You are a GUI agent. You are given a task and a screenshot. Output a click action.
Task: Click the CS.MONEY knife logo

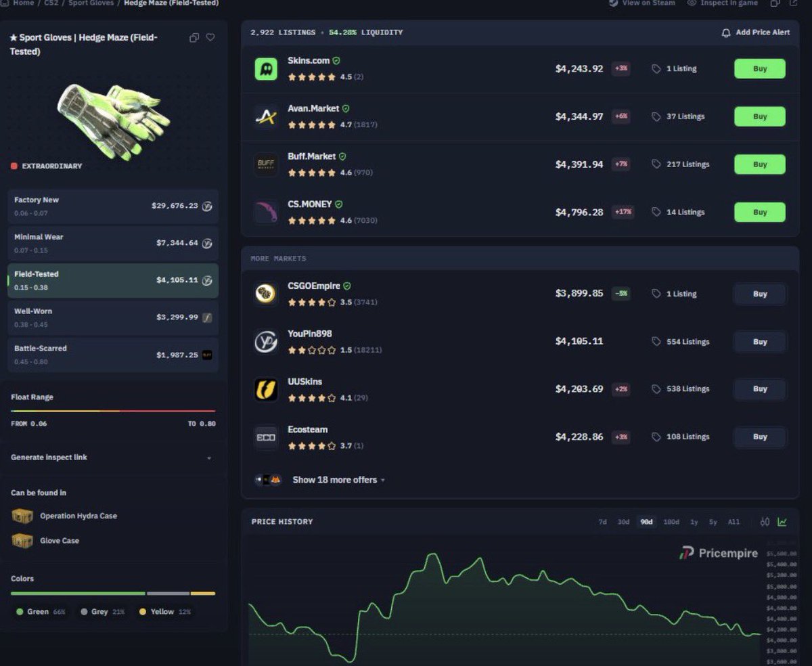point(266,213)
